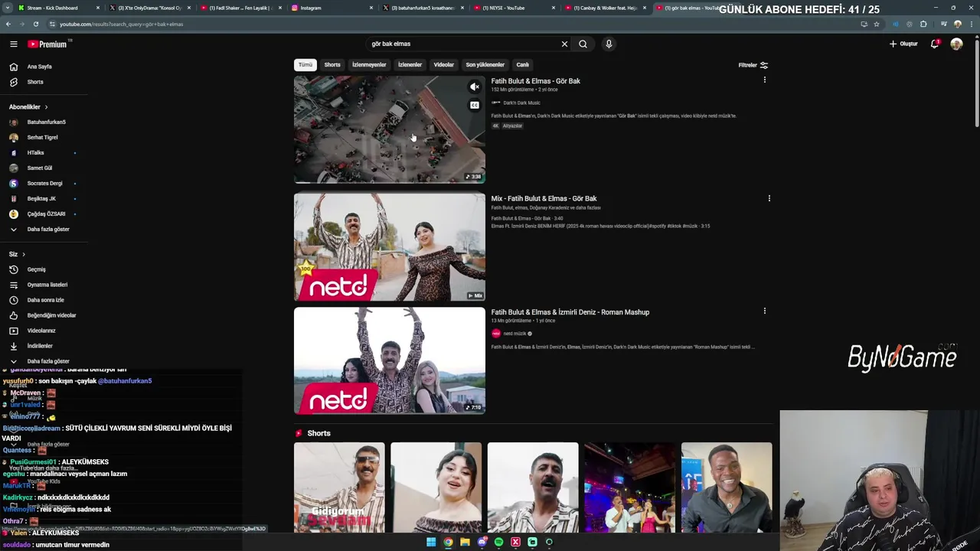Screen dimensions: 980x551
Task: Open the Gidiyorum Sevdam short thumbnail
Action: coord(339,487)
